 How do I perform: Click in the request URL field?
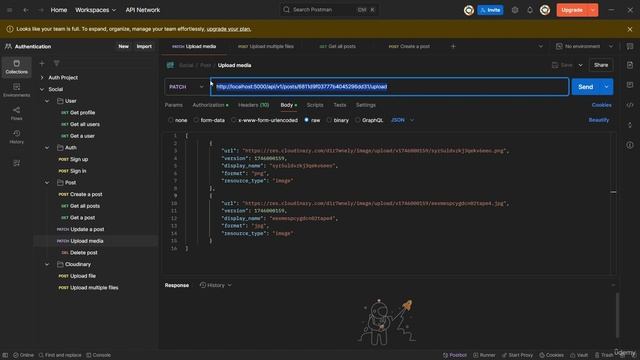389,87
